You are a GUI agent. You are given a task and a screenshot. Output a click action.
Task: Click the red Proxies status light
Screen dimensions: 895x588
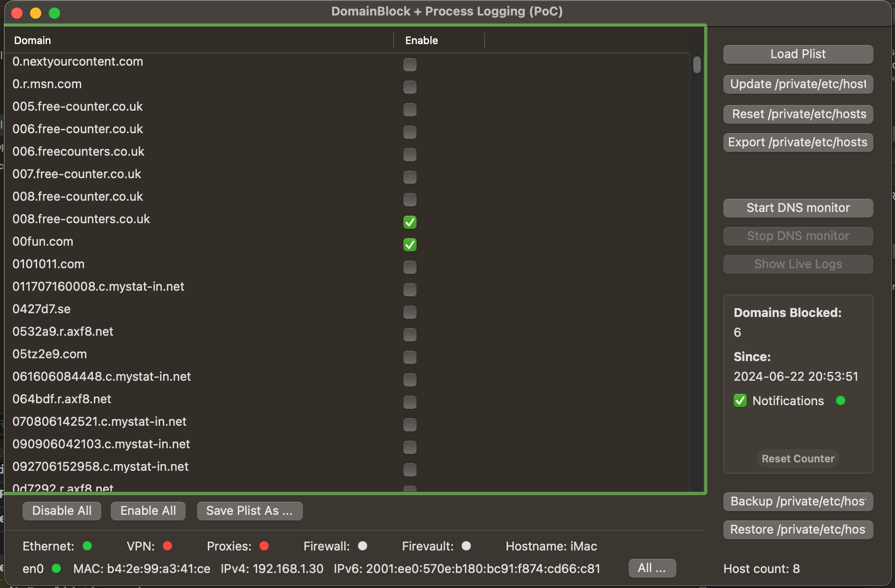coord(264,546)
